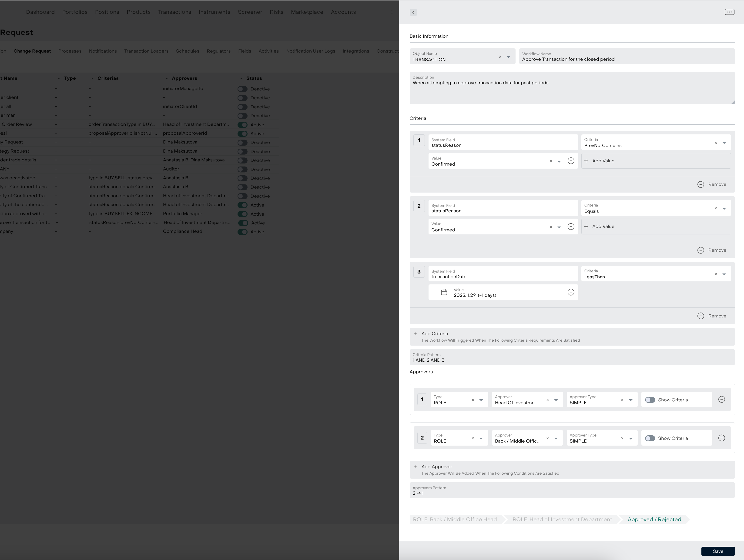Toggle Show Criteria for approver 2
This screenshot has width=744, height=560.
click(650, 438)
